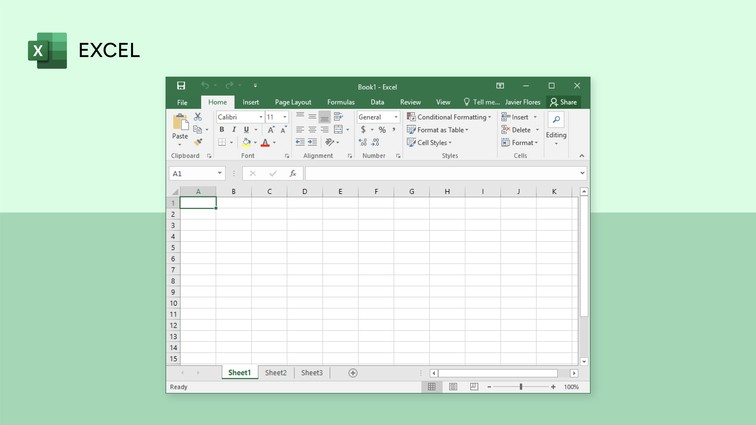The width and height of the screenshot is (756, 425).
Task: Click the Cut scissors icon
Action: (198, 117)
